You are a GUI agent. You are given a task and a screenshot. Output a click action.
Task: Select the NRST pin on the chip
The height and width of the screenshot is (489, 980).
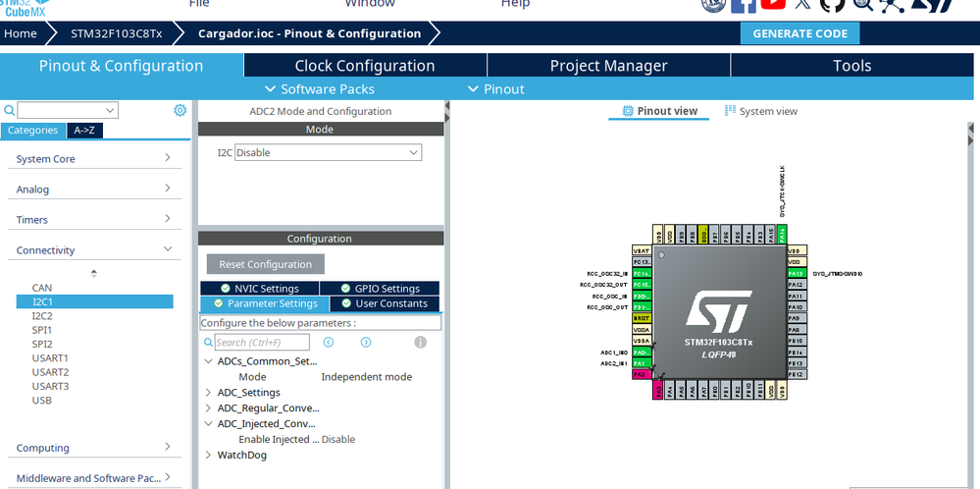(642, 318)
